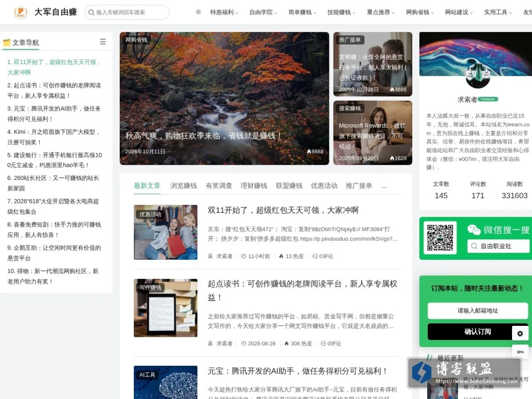Click flame icon next to 3666
The width and height of the screenshot is (532, 399).
pyautogui.click(x=392, y=90)
